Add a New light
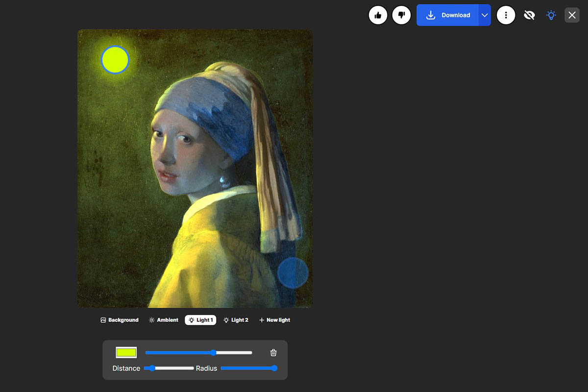This screenshot has height=392, width=588. 274,320
